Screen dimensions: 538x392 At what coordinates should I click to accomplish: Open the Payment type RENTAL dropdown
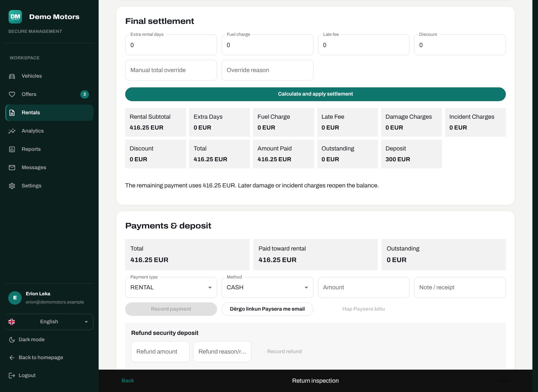pos(171,287)
